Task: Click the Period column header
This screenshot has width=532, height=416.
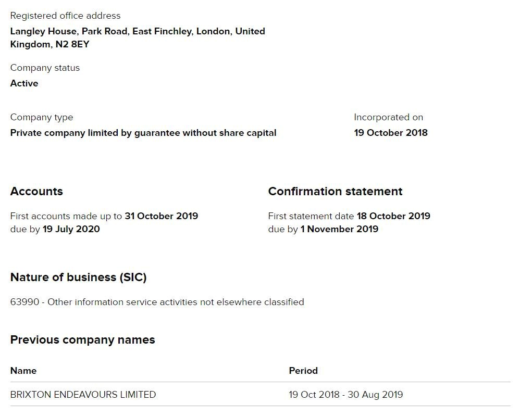Action: tap(303, 371)
